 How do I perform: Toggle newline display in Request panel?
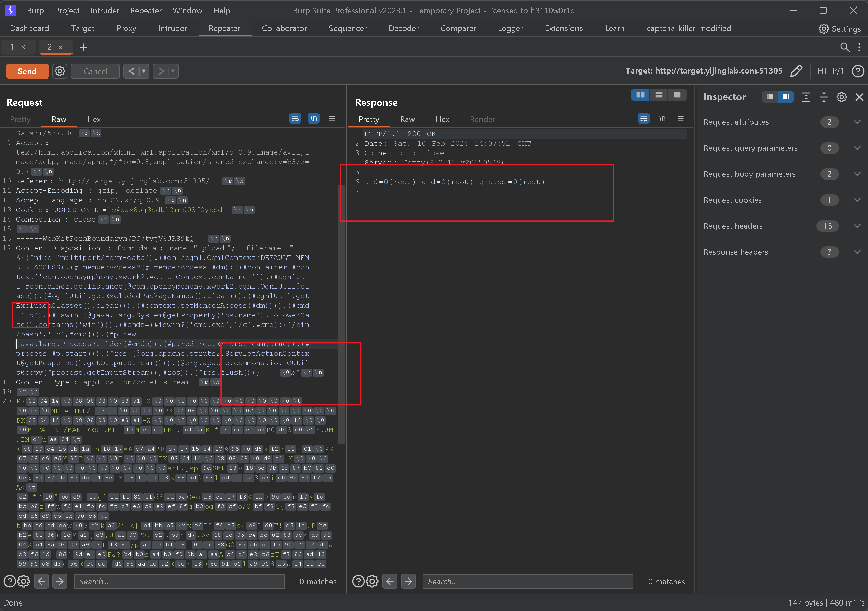(313, 119)
